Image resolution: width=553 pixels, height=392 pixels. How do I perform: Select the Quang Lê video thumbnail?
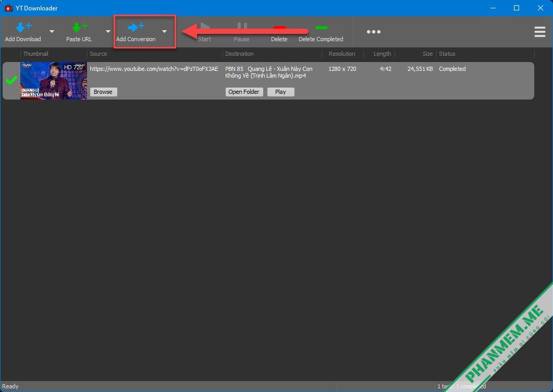click(x=54, y=81)
